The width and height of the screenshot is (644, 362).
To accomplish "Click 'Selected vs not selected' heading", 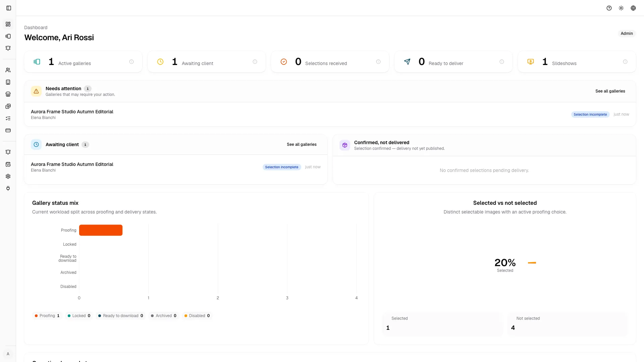I will click(x=505, y=203).
